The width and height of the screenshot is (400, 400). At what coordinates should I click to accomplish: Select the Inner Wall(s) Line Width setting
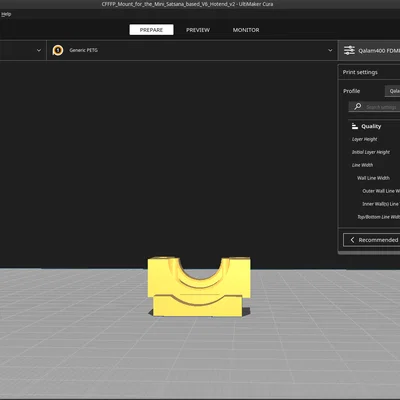click(381, 204)
